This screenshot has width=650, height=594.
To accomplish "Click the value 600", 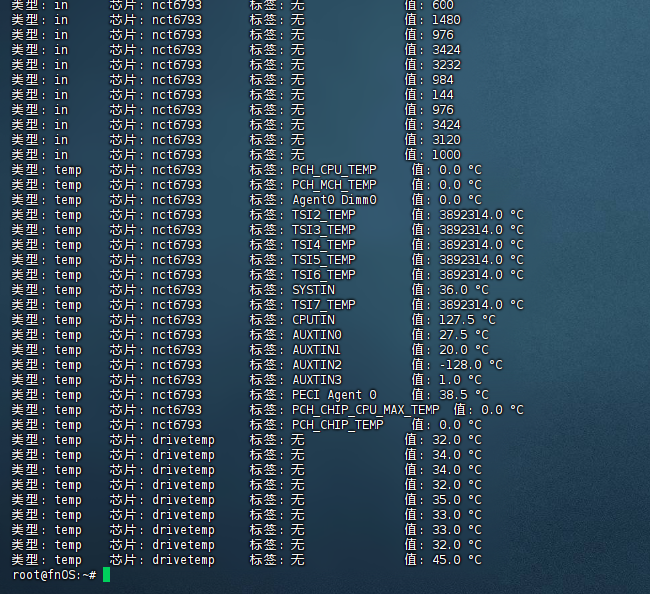I will pyautogui.click(x=443, y=5).
